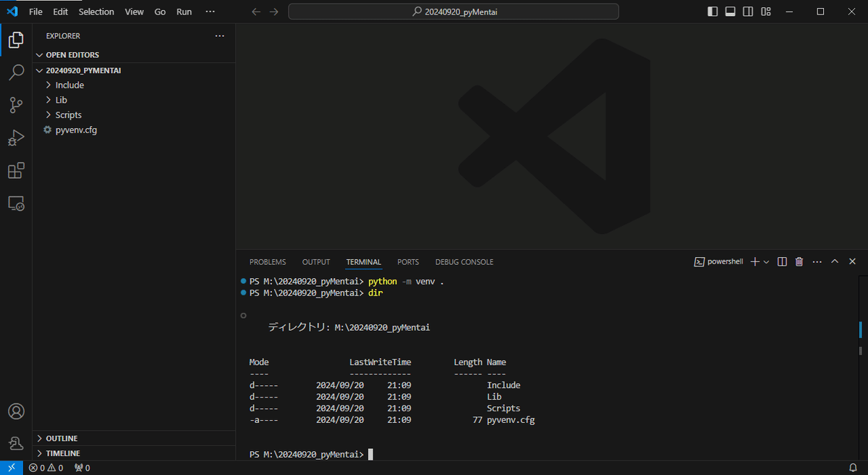
Task: Click the terminal prompt input line
Action: [310, 455]
